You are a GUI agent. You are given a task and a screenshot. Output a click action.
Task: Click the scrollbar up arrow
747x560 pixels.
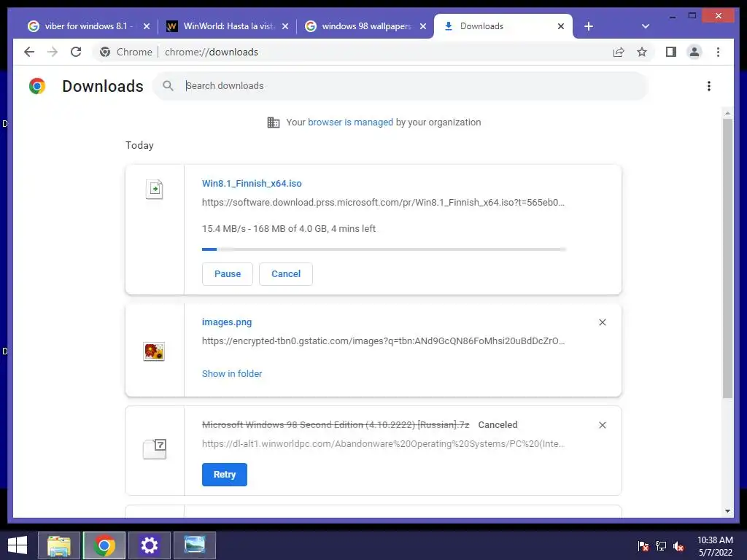(x=727, y=113)
